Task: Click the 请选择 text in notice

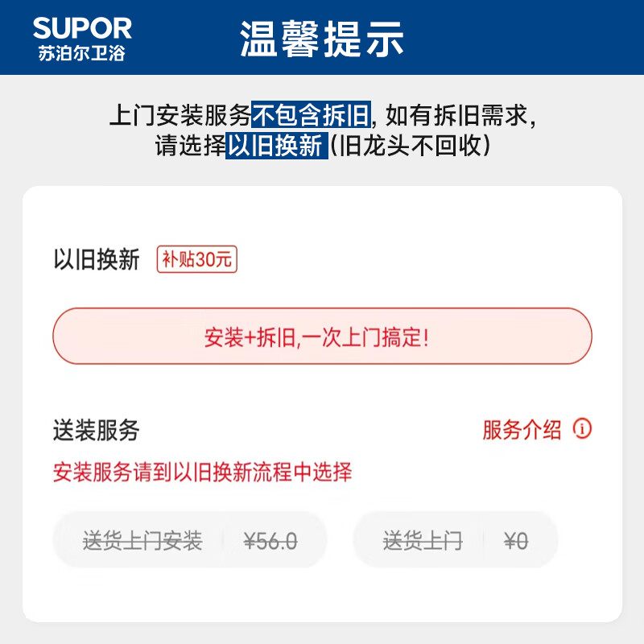Action: point(190,147)
